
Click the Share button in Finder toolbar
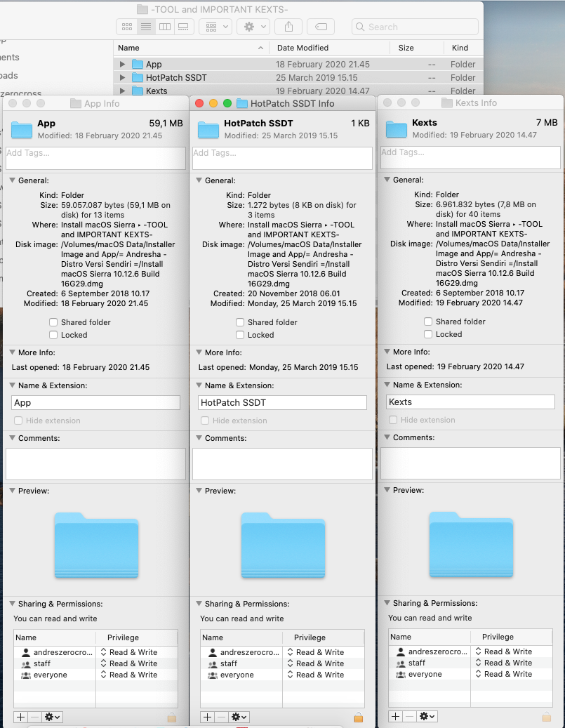[288, 27]
